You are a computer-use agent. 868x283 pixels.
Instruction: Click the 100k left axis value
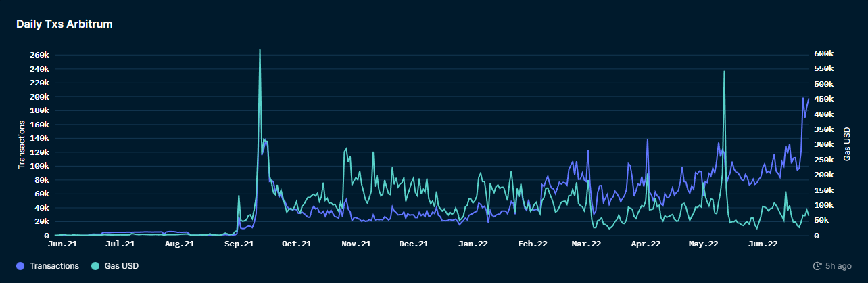(40, 166)
